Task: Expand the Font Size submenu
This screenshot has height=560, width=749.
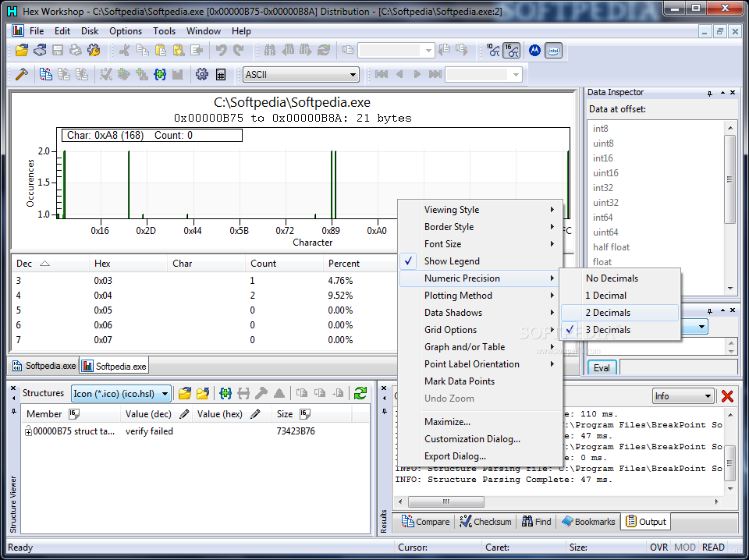Action: [x=480, y=244]
